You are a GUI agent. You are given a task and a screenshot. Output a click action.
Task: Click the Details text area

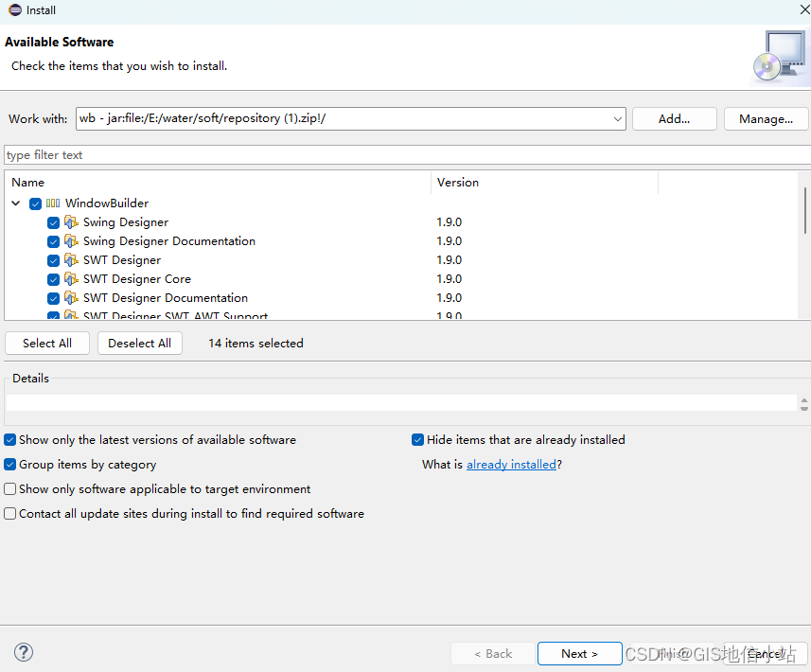(401, 403)
